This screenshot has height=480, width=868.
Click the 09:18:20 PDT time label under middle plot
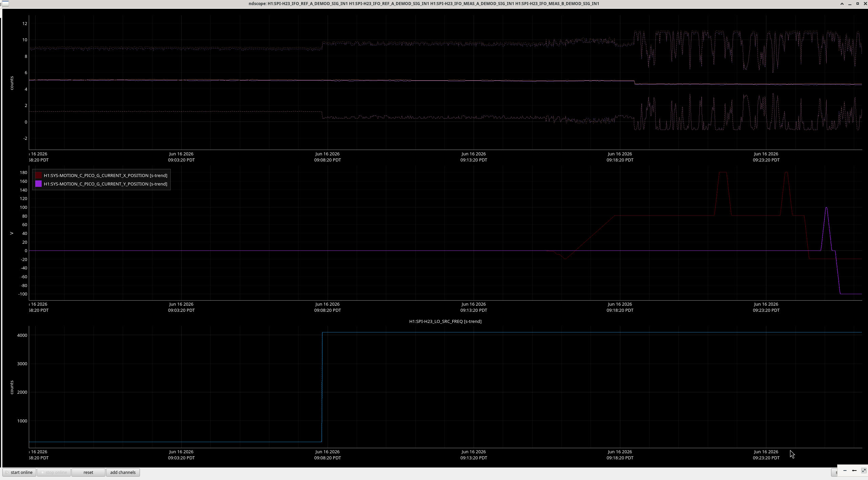click(x=620, y=310)
